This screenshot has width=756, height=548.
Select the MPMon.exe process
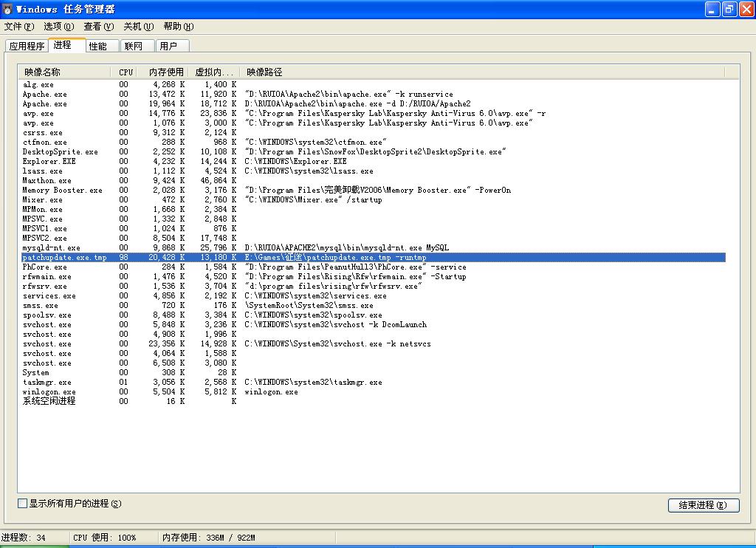coord(374,209)
